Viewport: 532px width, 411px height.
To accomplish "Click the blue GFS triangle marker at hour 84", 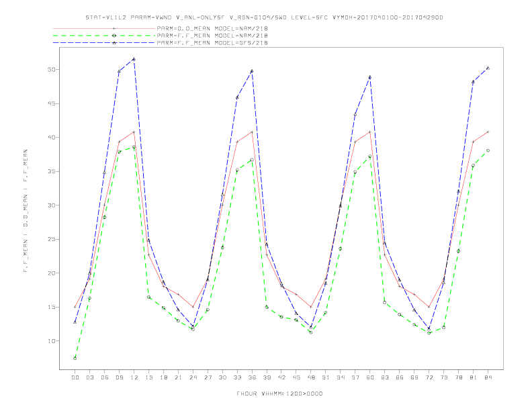I will pos(488,68).
